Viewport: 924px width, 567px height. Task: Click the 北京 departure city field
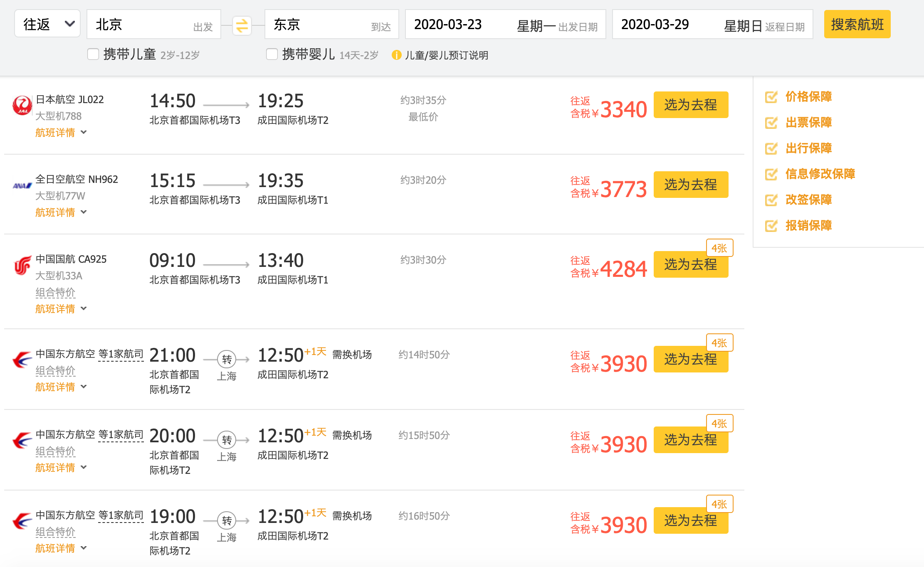click(153, 25)
